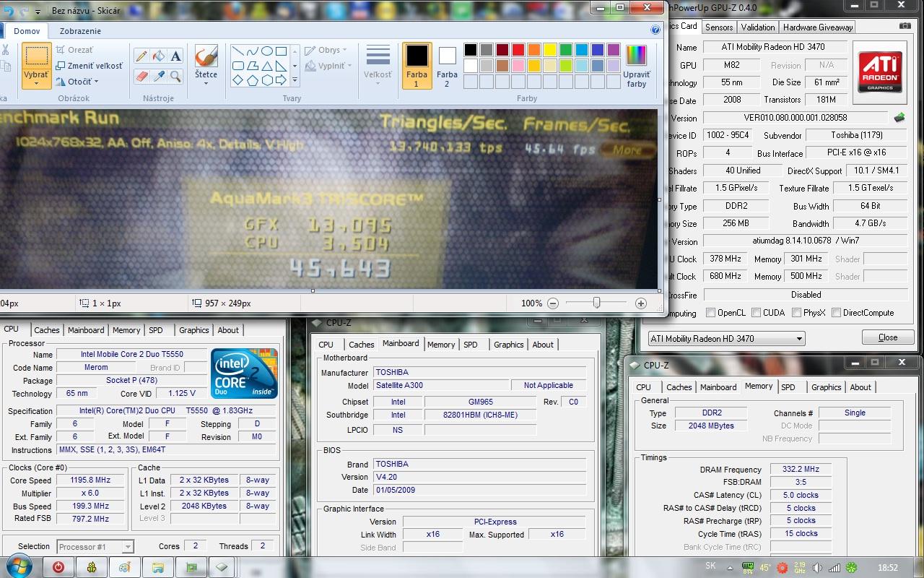Click the Bus Width 64 Bit field
This screenshot has height=578, width=924.
pos(870,206)
